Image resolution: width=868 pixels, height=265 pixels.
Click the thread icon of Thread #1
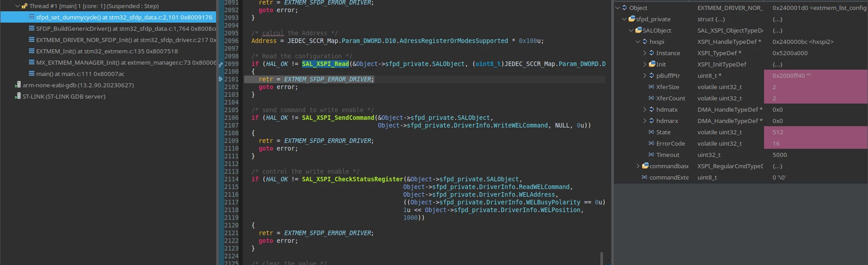pos(24,6)
